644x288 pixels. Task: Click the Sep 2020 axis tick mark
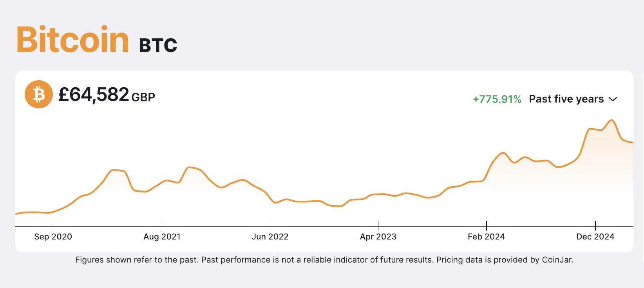53,225
